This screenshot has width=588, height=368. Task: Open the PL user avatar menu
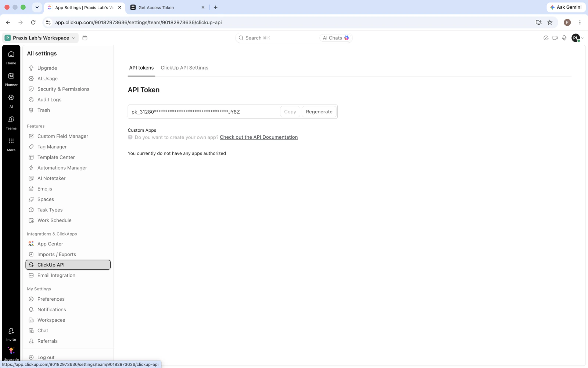pyautogui.click(x=577, y=38)
